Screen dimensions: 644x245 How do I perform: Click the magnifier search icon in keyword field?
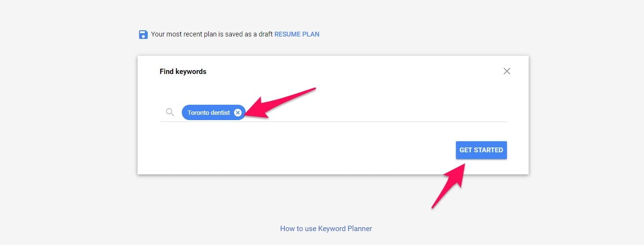click(170, 112)
